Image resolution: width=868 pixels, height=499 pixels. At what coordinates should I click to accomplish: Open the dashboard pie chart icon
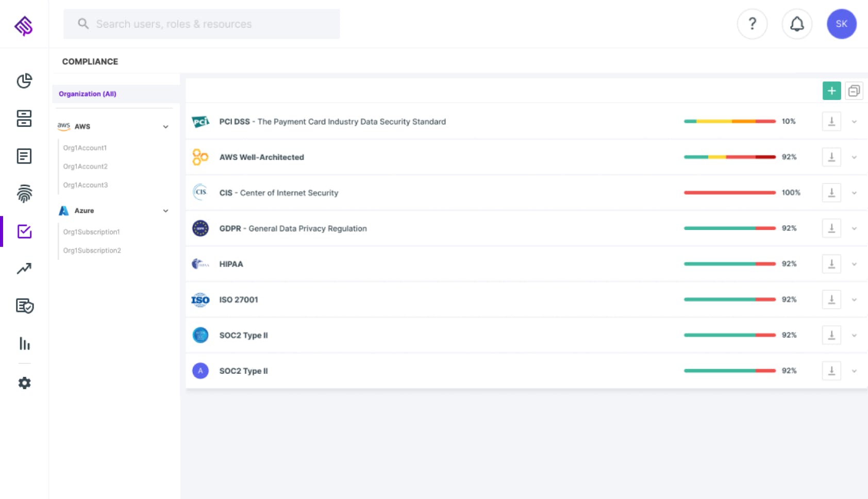(x=24, y=81)
